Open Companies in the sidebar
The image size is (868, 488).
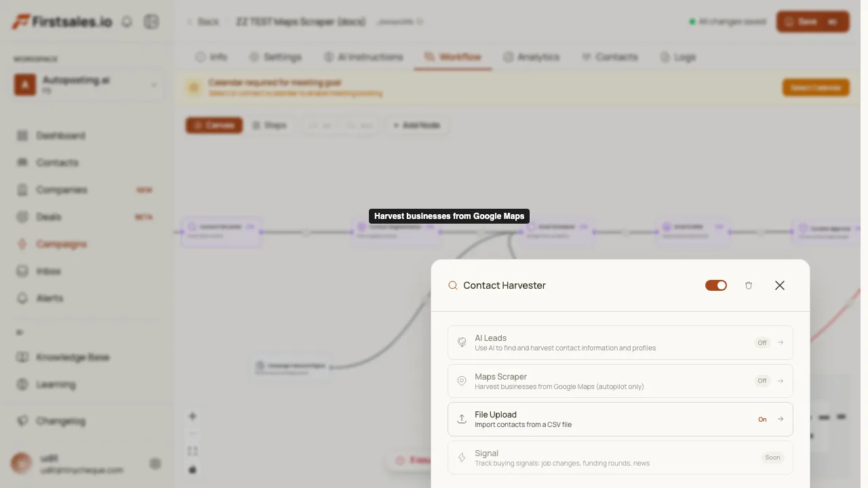86,190
